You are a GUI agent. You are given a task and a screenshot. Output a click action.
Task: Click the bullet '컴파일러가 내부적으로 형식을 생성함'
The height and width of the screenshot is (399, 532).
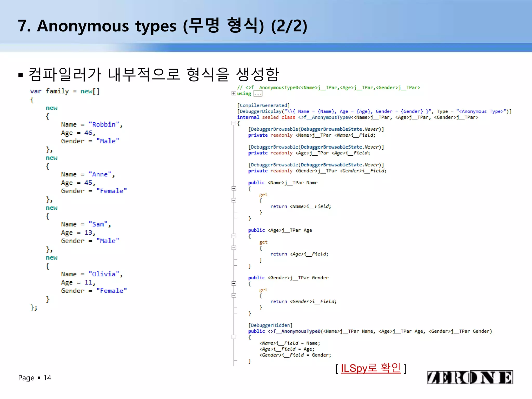coord(154,74)
